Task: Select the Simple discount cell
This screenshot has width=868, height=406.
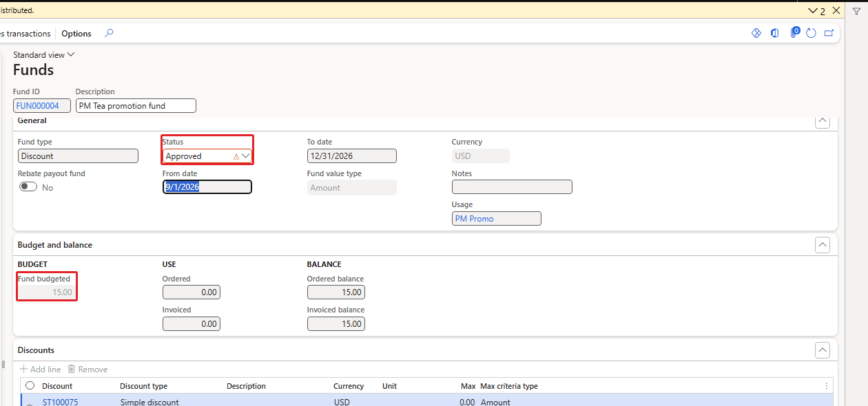Action: 149,402
